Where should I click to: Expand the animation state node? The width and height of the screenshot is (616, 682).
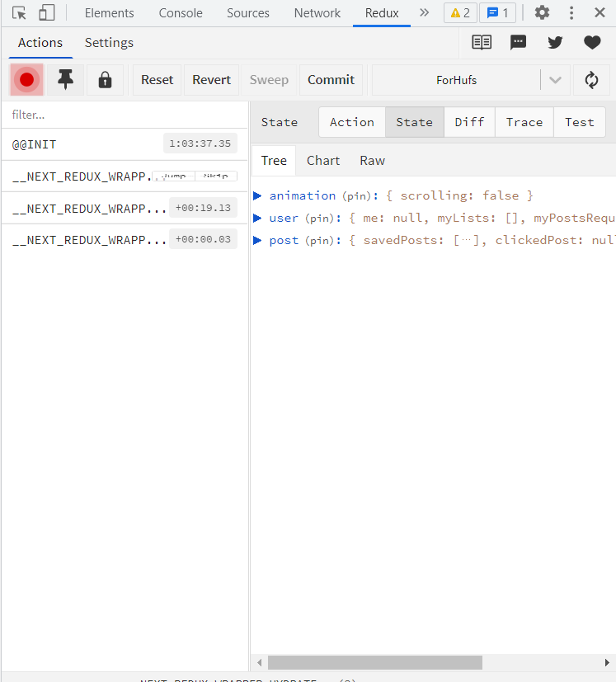pos(257,195)
